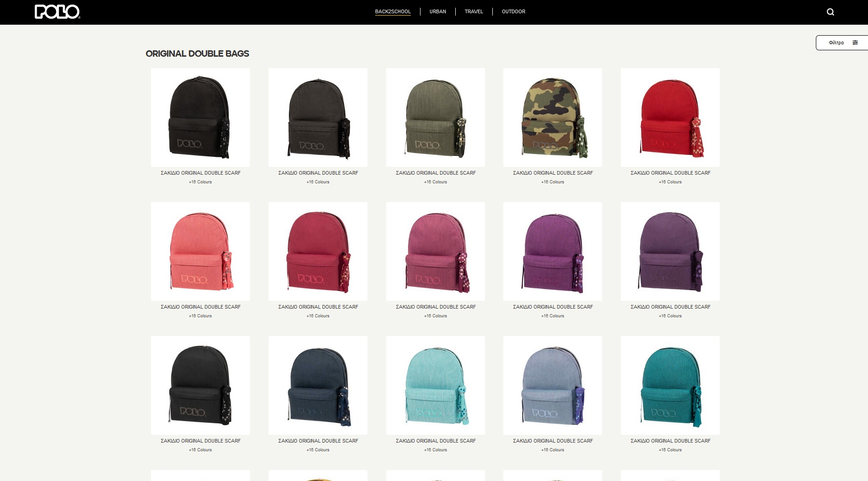The height and width of the screenshot is (481, 868).
Task: Open the mauve pink backpack thumbnail
Action: 436,251
